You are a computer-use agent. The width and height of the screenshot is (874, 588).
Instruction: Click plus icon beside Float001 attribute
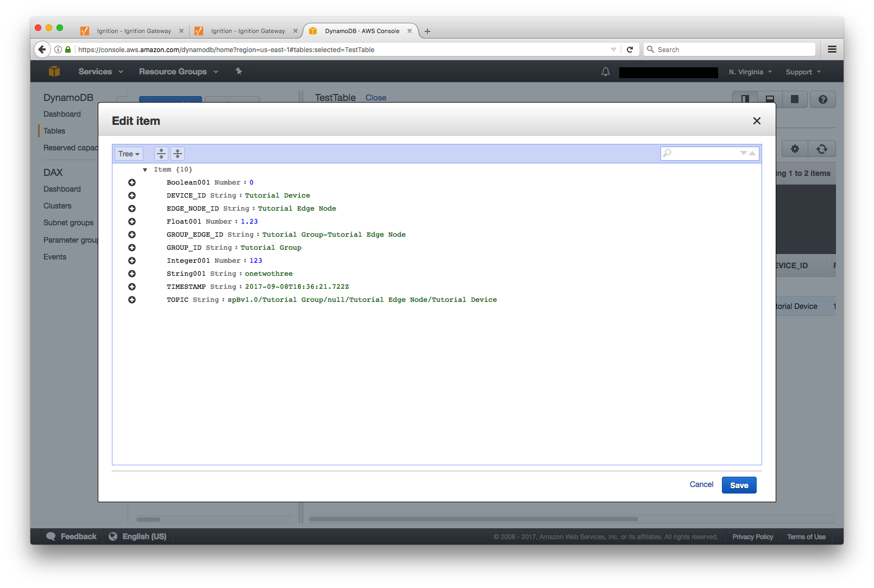[x=132, y=222]
